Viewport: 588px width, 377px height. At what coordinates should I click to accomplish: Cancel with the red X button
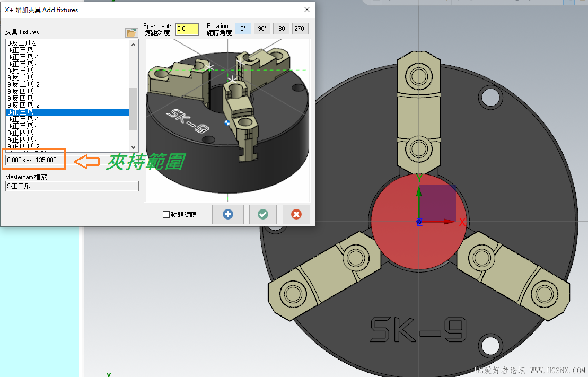point(296,214)
